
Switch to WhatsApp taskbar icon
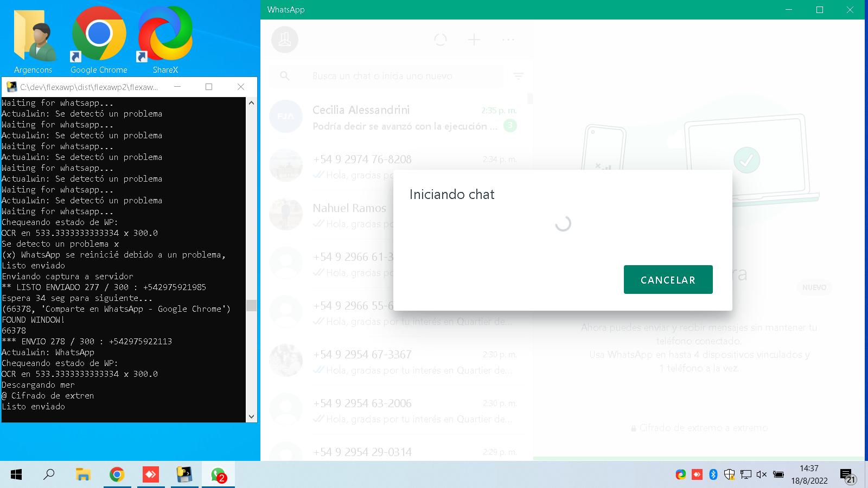pyautogui.click(x=218, y=475)
